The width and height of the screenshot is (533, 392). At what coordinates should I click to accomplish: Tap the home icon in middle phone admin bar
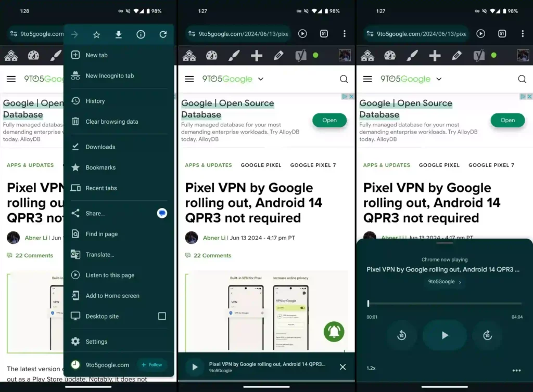point(189,55)
